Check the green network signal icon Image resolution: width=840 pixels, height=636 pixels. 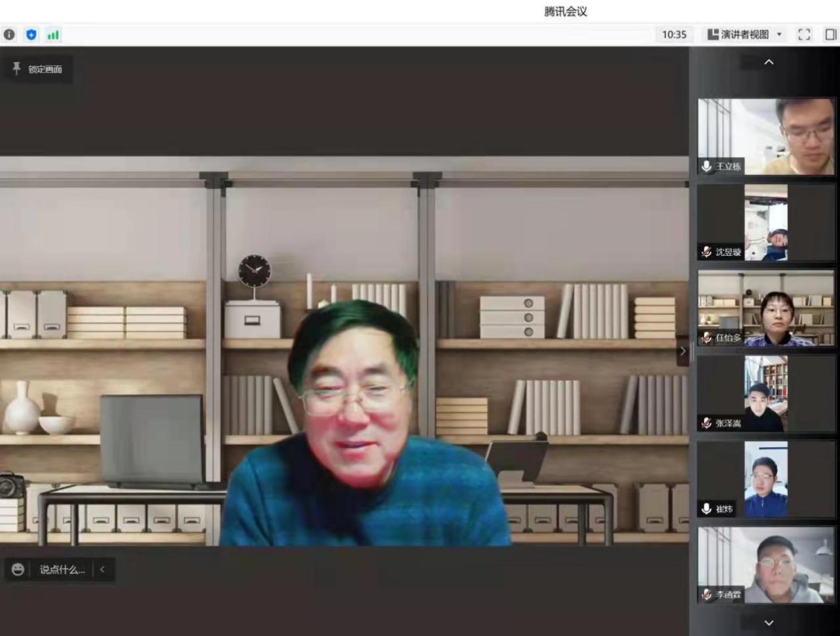(53, 34)
